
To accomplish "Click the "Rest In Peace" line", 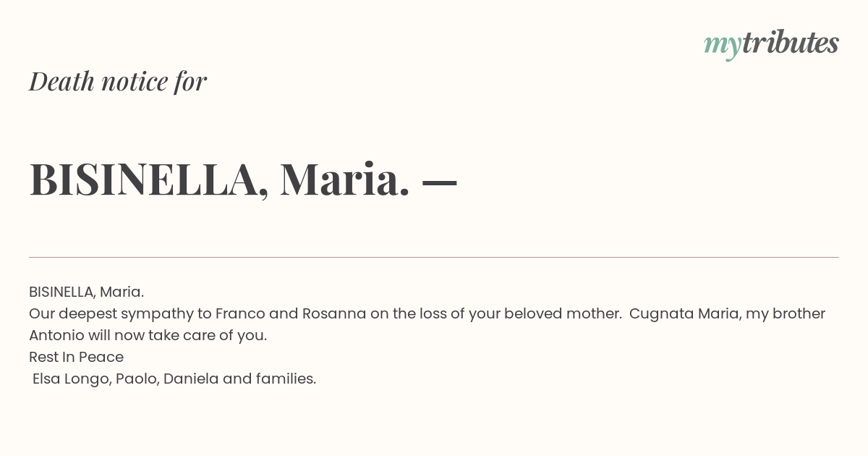I will point(76,357).
